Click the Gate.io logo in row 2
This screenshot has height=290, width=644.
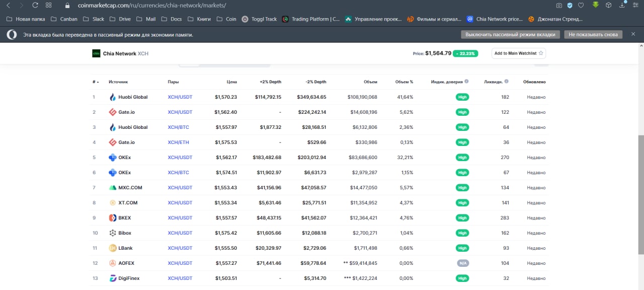[x=113, y=112]
